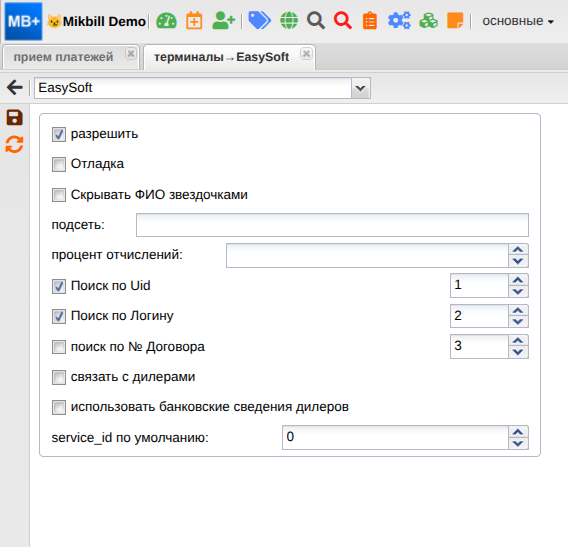Uncheck the разрешить checkbox

(x=59, y=134)
